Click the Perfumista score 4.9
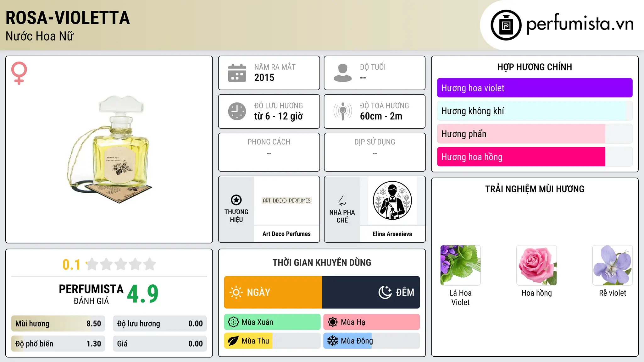Image resolution: width=644 pixels, height=362 pixels. [143, 294]
